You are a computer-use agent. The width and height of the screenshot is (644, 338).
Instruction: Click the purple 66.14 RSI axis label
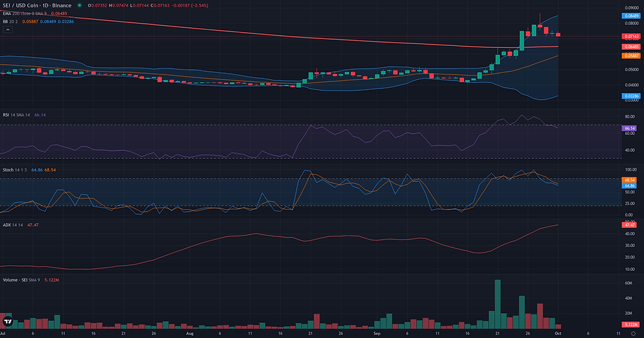pos(630,129)
